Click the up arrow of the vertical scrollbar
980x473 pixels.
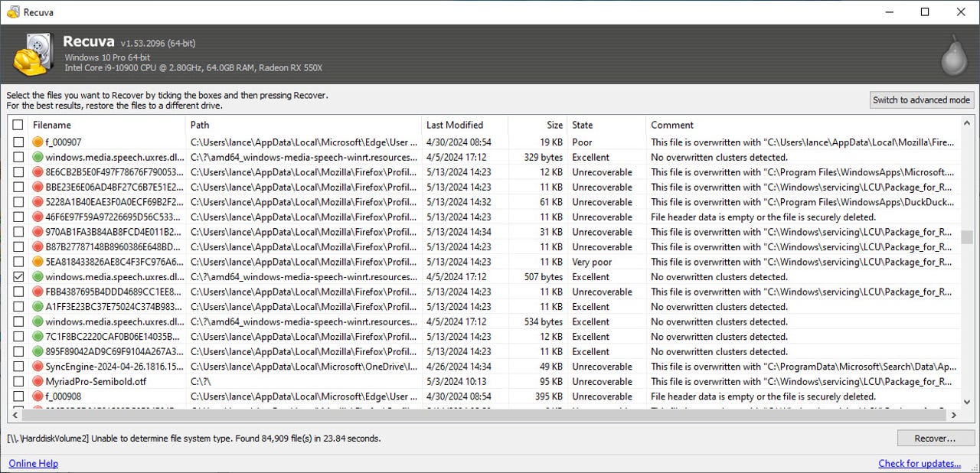click(x=968, y=123)
